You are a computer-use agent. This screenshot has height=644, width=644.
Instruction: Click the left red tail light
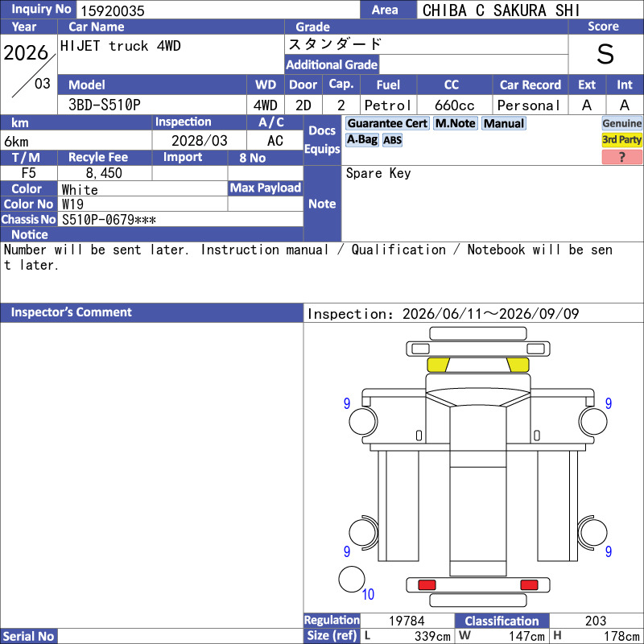427,584
